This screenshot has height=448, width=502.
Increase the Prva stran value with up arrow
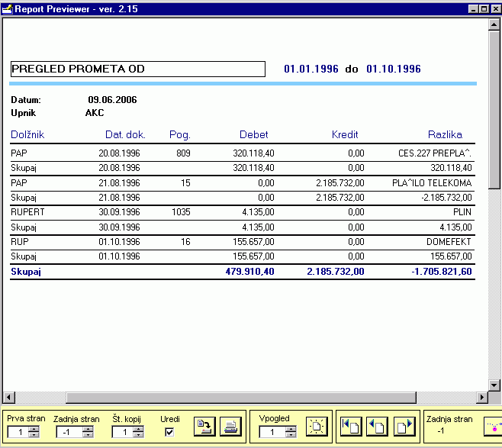(34, 429)
